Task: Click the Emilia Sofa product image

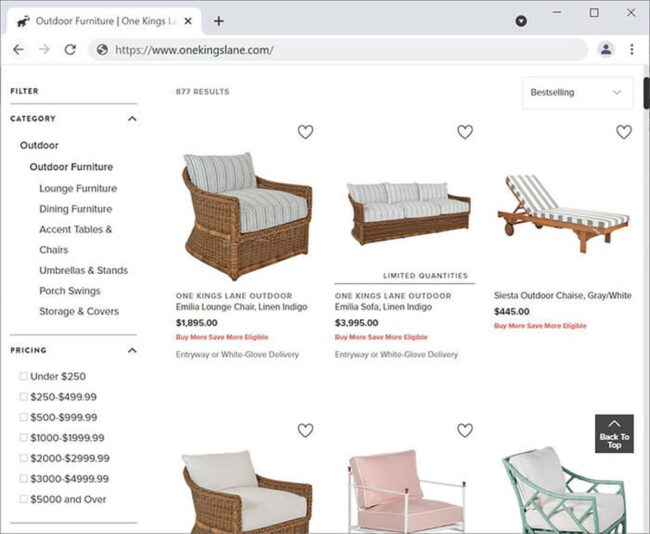Action: pos(408,213)
